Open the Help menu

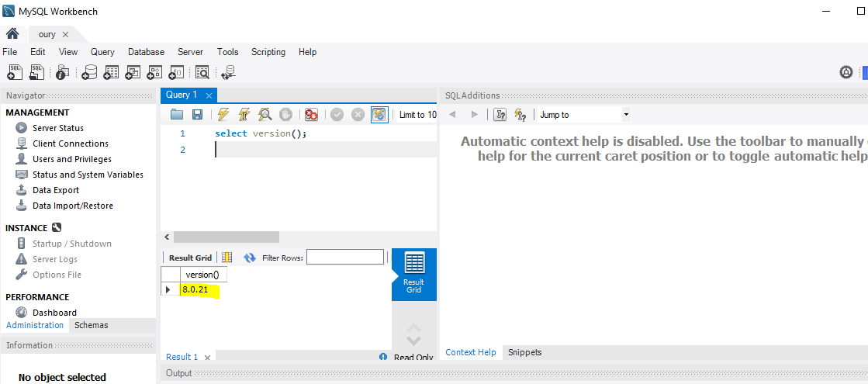307,52
